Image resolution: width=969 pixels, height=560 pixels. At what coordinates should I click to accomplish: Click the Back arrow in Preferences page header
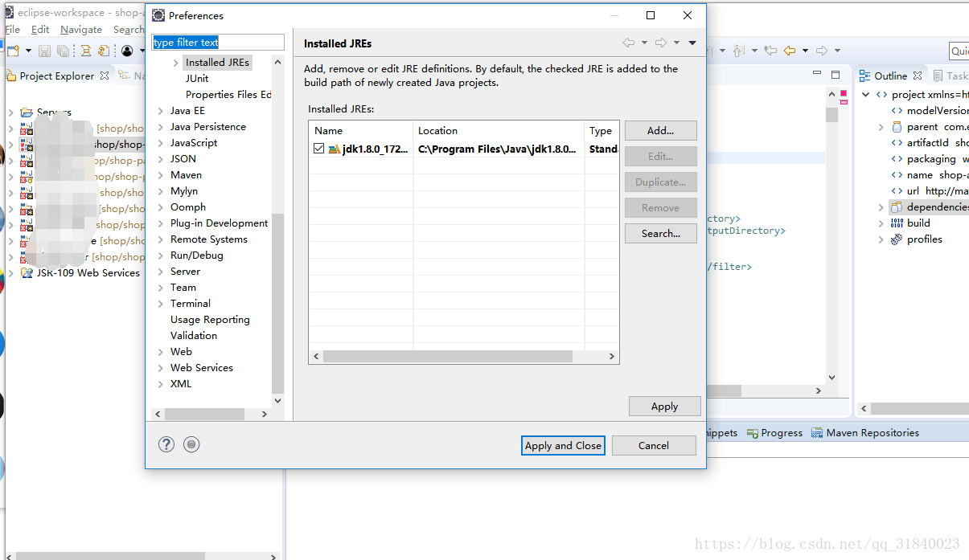(x=629, y=43)
